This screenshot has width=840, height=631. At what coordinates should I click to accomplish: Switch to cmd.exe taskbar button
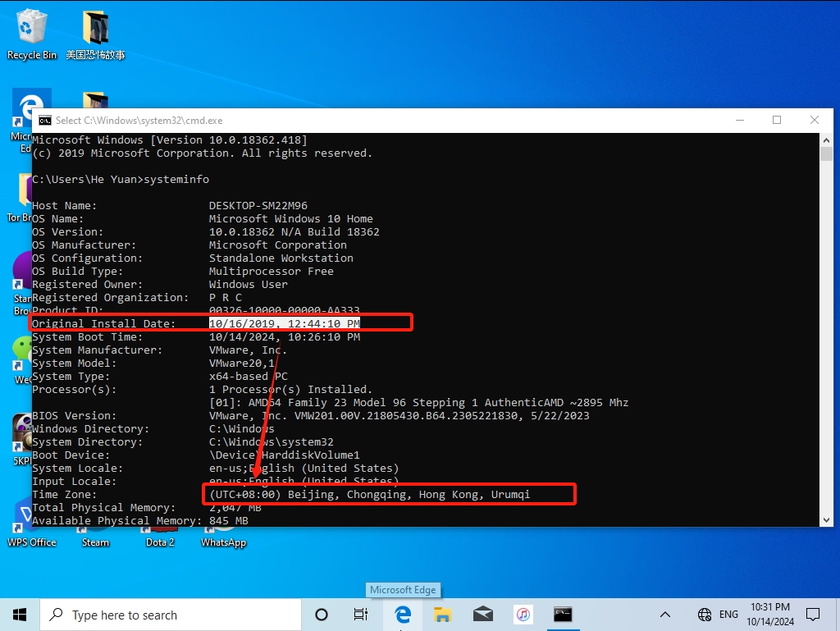[563, 615]
